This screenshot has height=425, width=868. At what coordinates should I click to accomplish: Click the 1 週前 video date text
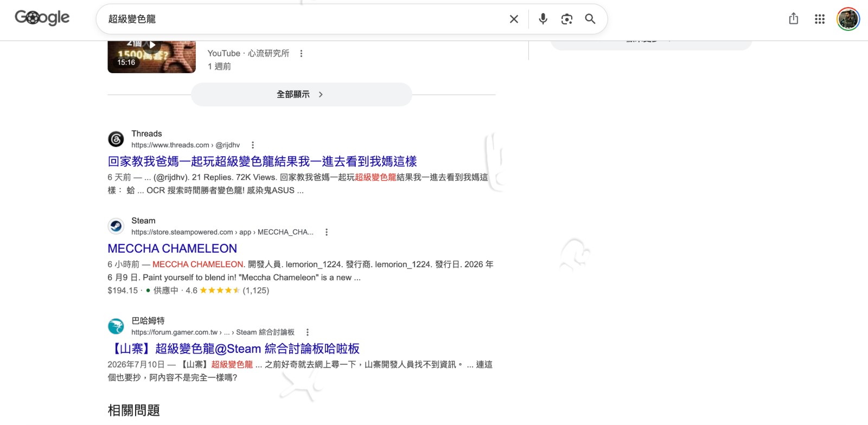[x=219, y=66]
